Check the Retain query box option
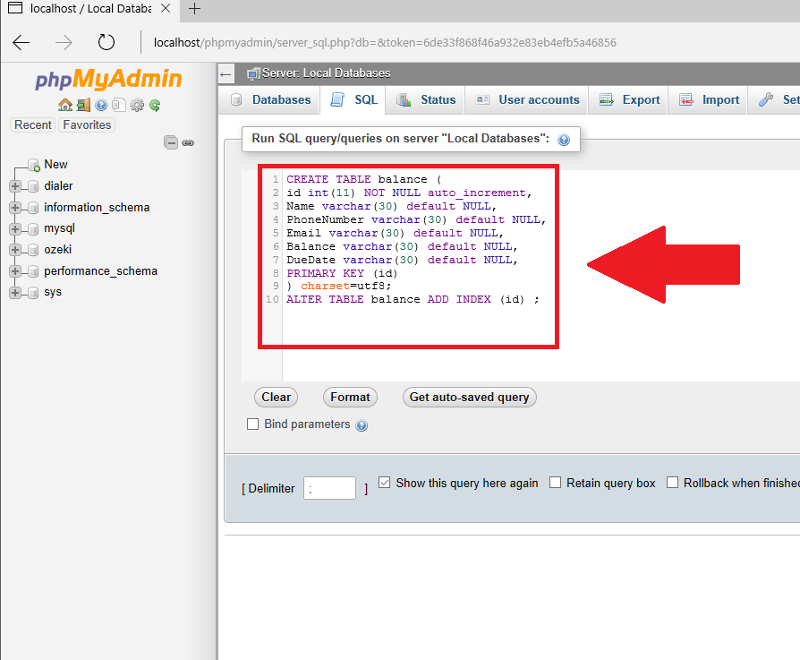The image size is (800, 660). coord(555,482)
